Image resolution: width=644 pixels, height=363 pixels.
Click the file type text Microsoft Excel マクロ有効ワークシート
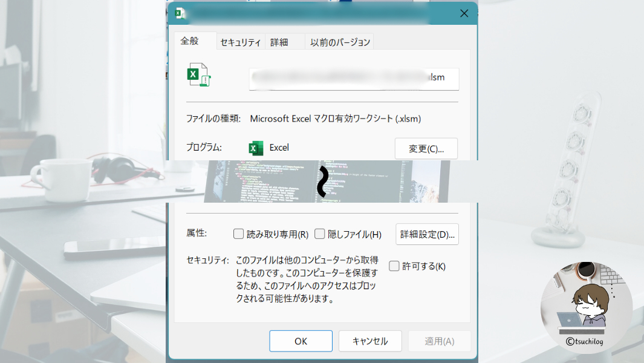pyautogui.click(x=335, y=119)
